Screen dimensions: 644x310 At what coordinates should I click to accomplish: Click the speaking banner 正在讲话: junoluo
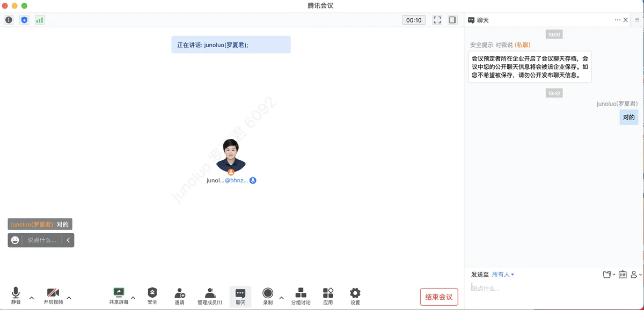tap(231, 45)
